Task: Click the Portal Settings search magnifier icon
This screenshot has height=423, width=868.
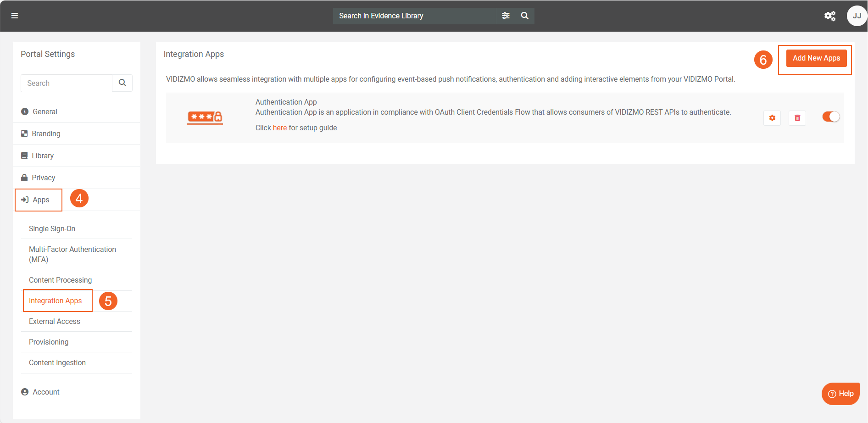Action: (x=122, y=83)
